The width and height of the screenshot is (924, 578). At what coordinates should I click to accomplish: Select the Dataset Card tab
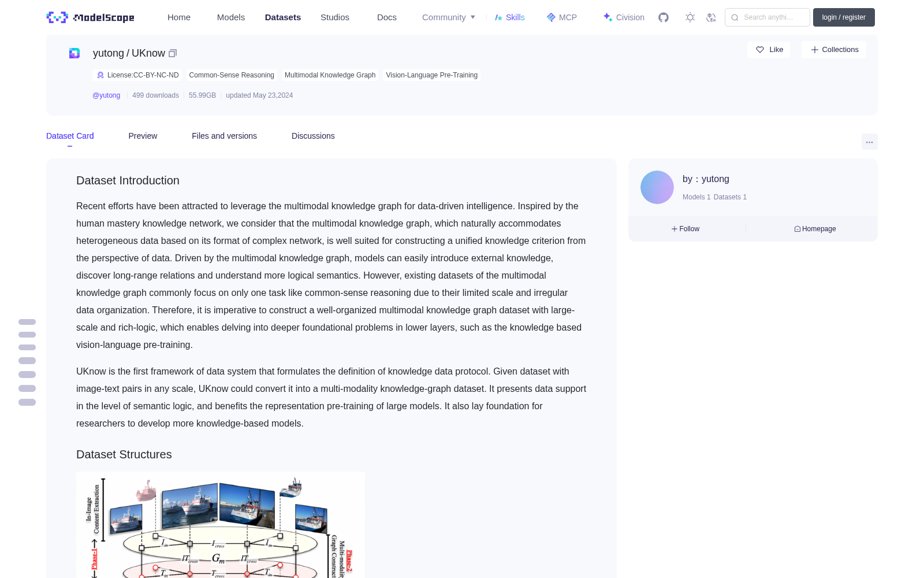point(70,136)
